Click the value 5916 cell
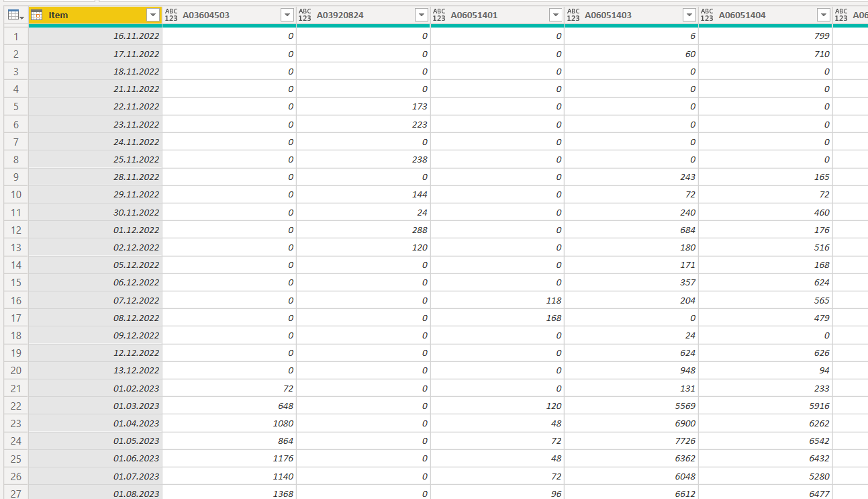868x499 pixels. pos(765,406)
